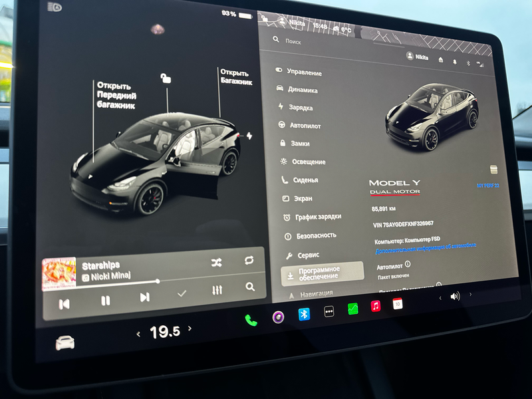Viewport: 532px width, 399px height.
Task: Open the Зарядка menu
Action: (295, 108)
